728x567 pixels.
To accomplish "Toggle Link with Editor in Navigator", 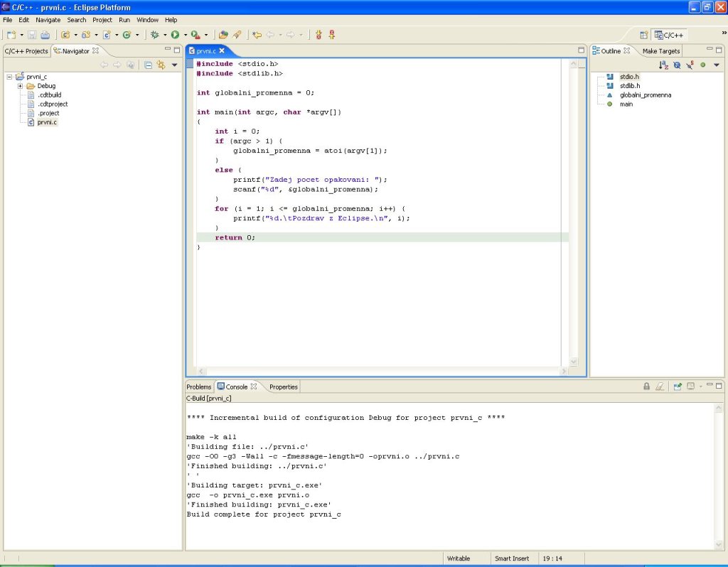I will tap(161, 65).
